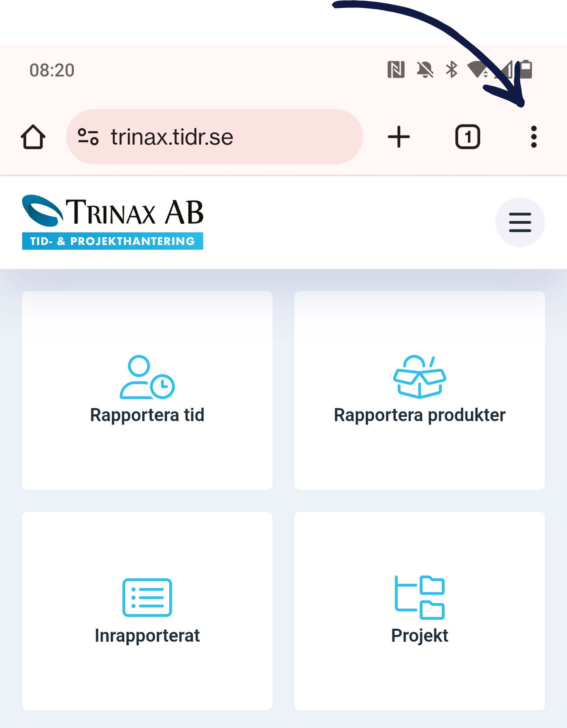Tap the NFC status bar icon
The height and width of the screenshot is (728, 567).
pos(396,69)
